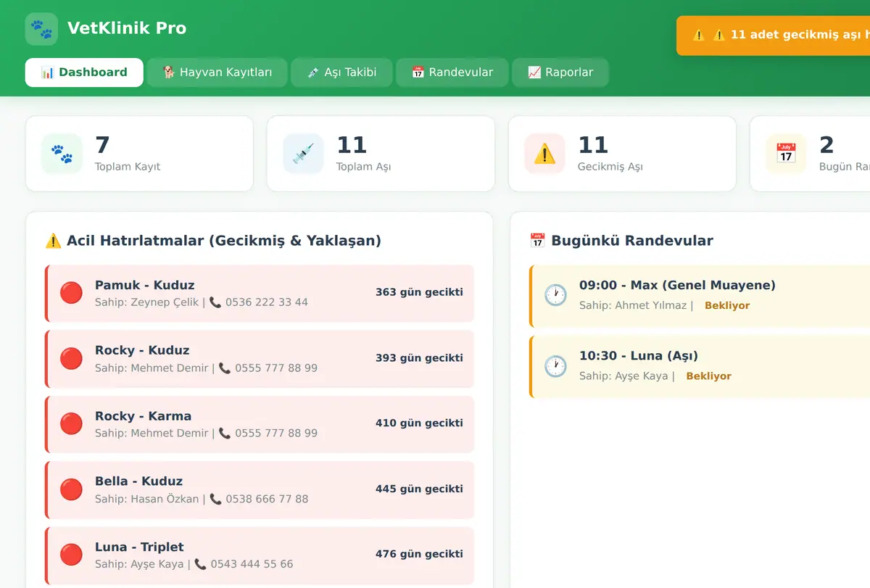Click the VetKlinik Pro title
The image size is (870, 588).
127,28
